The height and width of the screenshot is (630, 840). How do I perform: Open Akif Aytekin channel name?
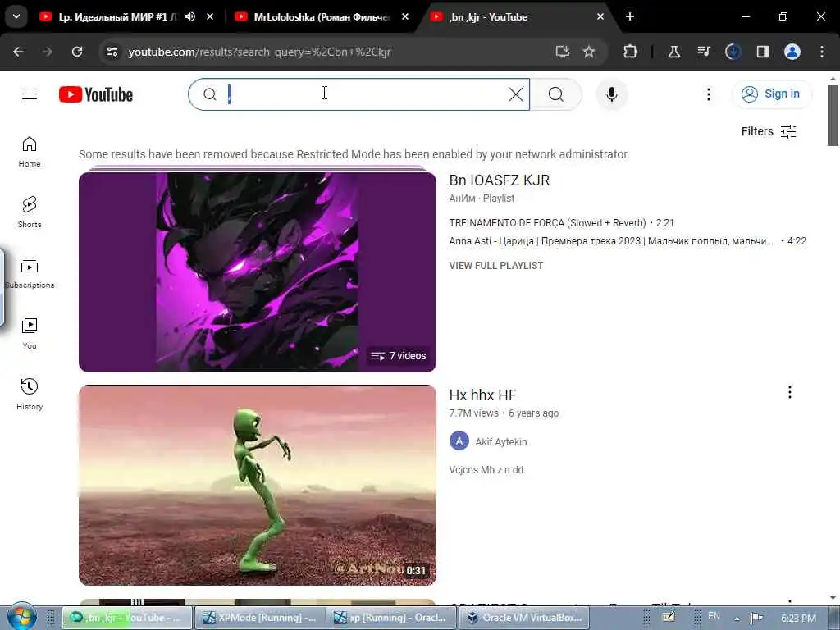click(x=501, y=442)
